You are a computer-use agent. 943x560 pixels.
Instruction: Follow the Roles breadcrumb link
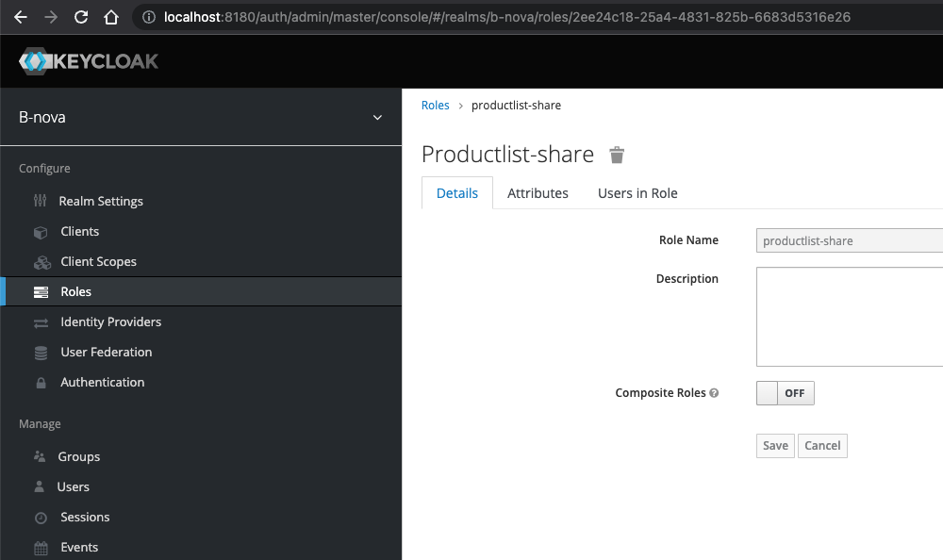435,106
